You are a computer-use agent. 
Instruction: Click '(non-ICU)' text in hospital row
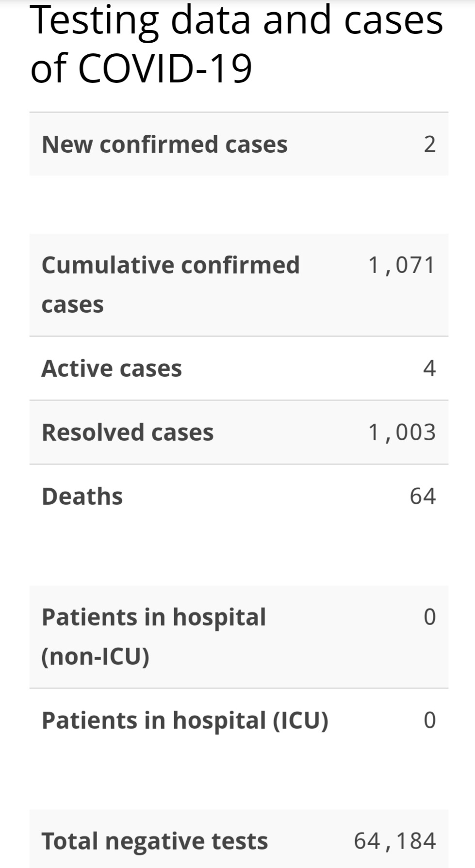95,657
